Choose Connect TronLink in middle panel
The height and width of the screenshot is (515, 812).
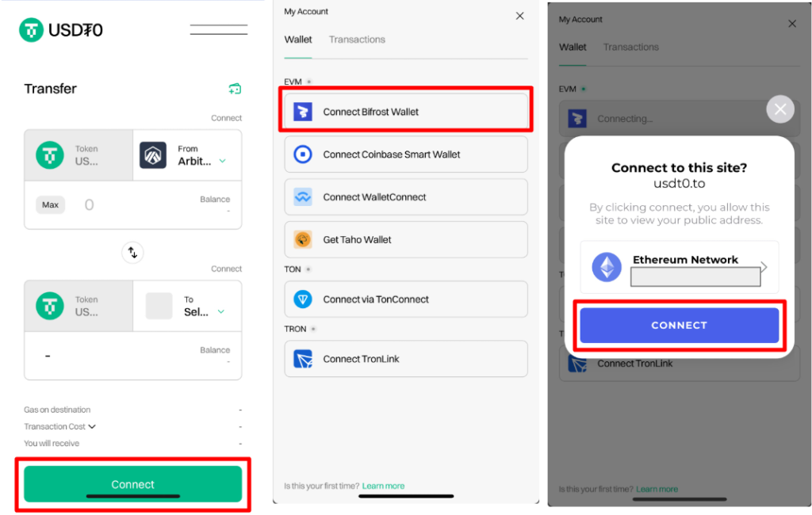[406, 359]
